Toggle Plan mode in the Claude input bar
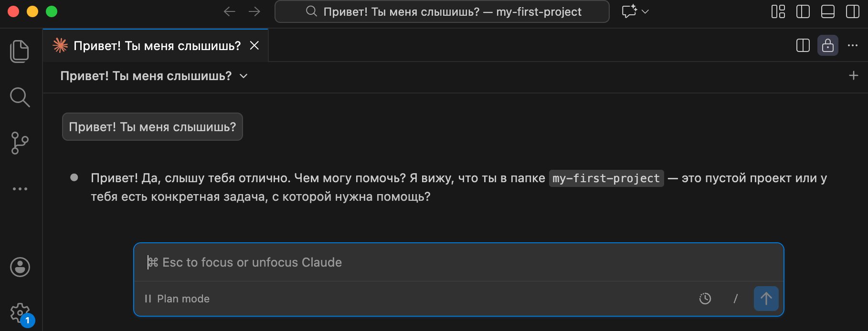Screen dimensions: 868x331 (x=177, y=299)
